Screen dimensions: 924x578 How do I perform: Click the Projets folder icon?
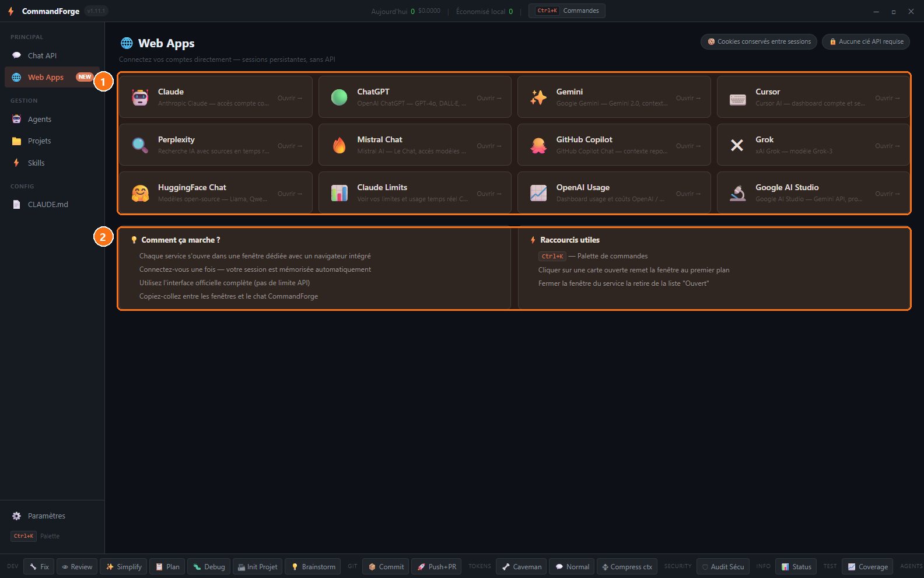[16, 141]
